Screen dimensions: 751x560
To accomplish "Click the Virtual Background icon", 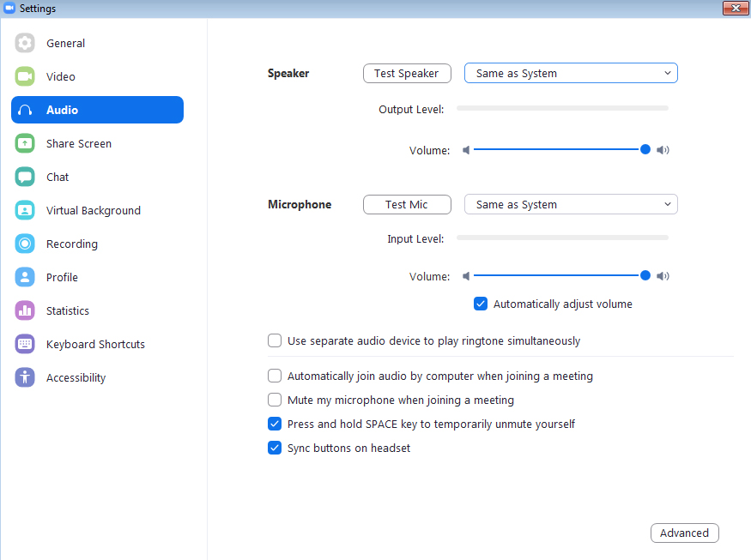I will (24, 211).
